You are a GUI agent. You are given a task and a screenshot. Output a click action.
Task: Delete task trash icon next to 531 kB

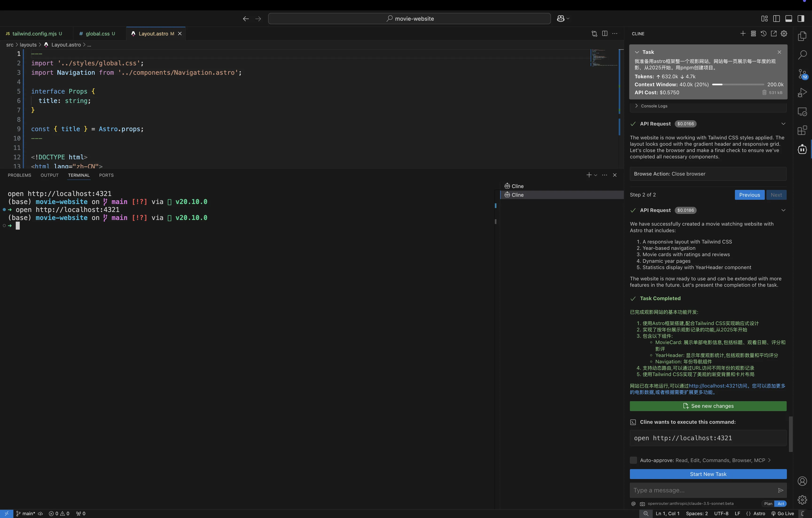click(x=765, y=92)
